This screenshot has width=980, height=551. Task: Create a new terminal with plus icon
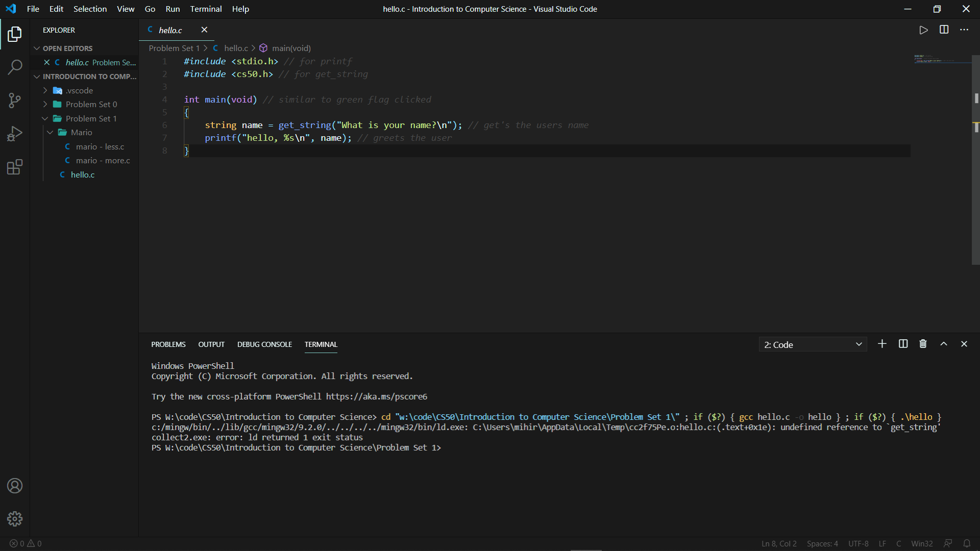pos(882,344)
